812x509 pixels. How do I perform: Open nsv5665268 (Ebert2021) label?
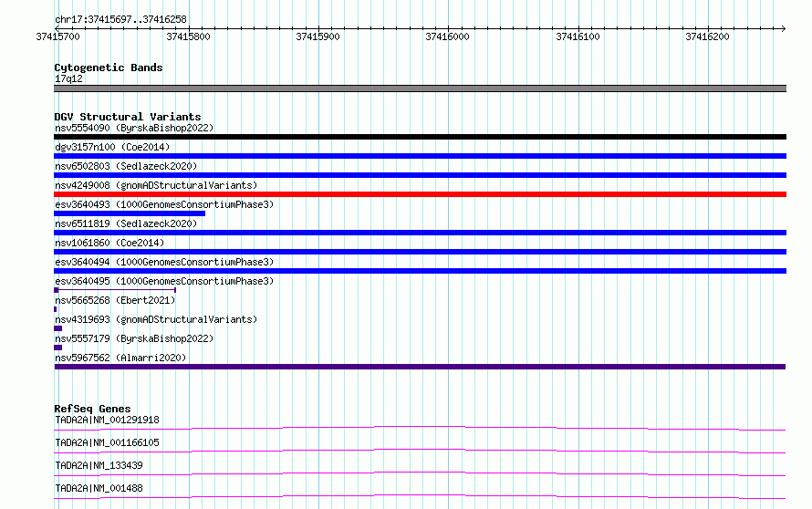click(x=115, y=300)
